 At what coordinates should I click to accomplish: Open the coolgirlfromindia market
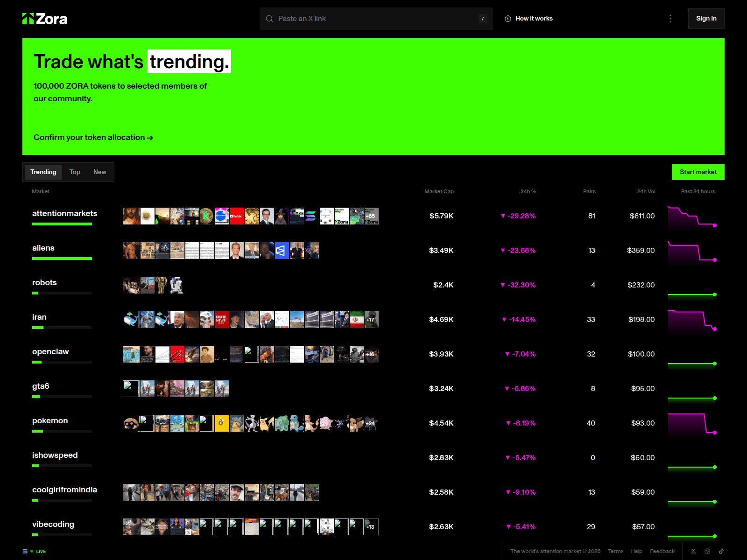coord(64,490)
